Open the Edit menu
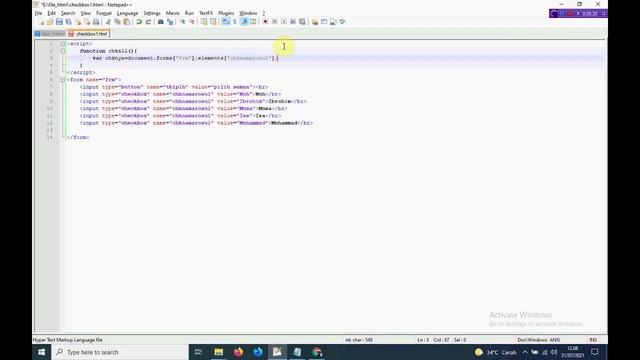 tap(51, 13)
